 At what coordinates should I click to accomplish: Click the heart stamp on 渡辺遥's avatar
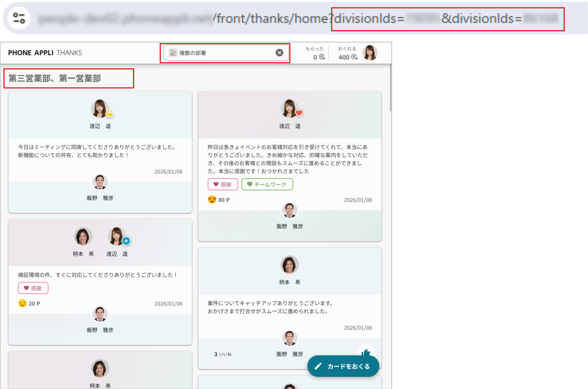click(299, 112)
